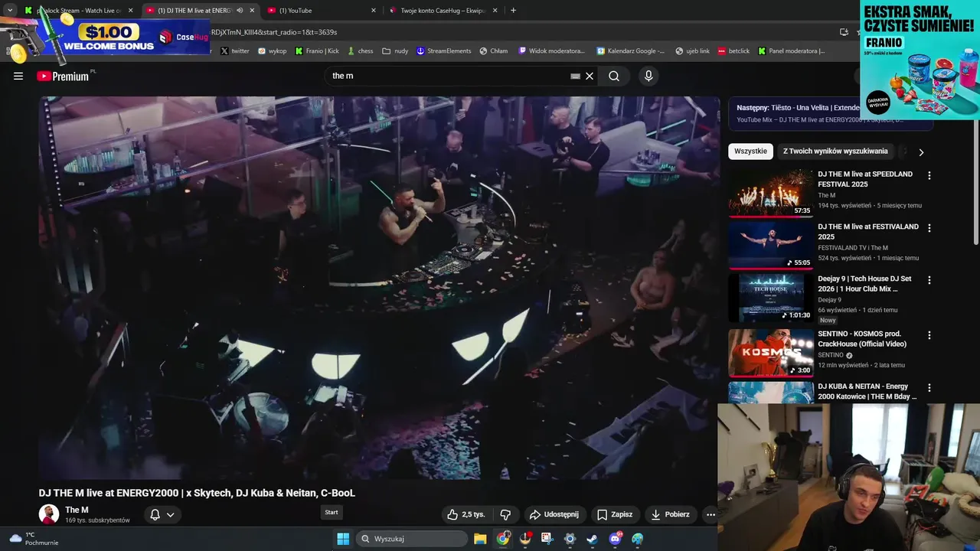Image resolution: width=980 pixels, height=551 pixels.
Task: Switch to the Kick Stream tab
Action: [78, 11]
